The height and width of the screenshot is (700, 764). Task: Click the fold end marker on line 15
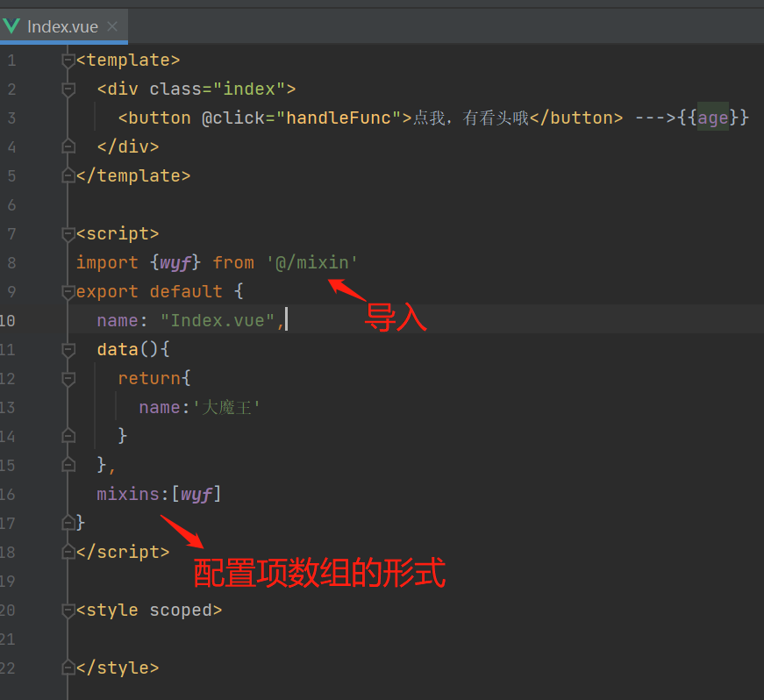pos(68,465)
